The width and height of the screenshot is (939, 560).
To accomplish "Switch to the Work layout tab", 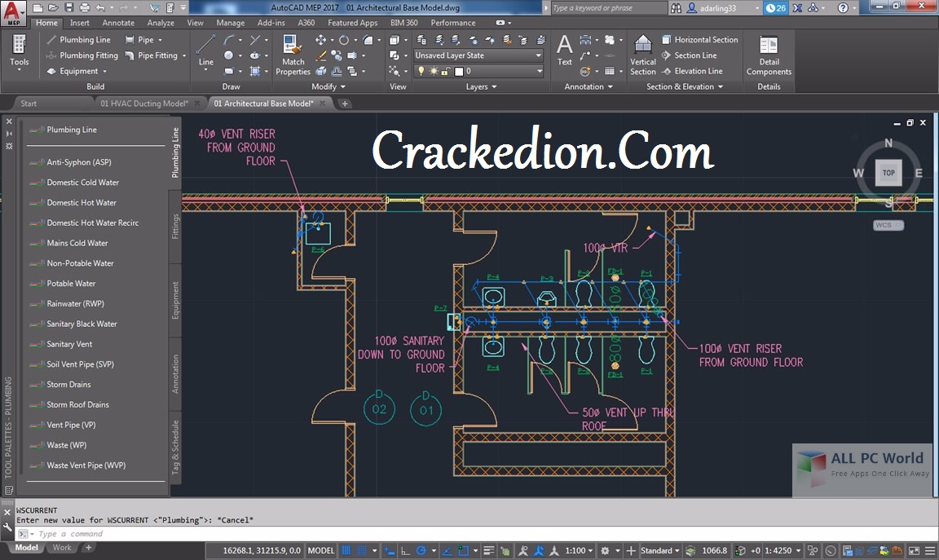I will click(62, 548).
